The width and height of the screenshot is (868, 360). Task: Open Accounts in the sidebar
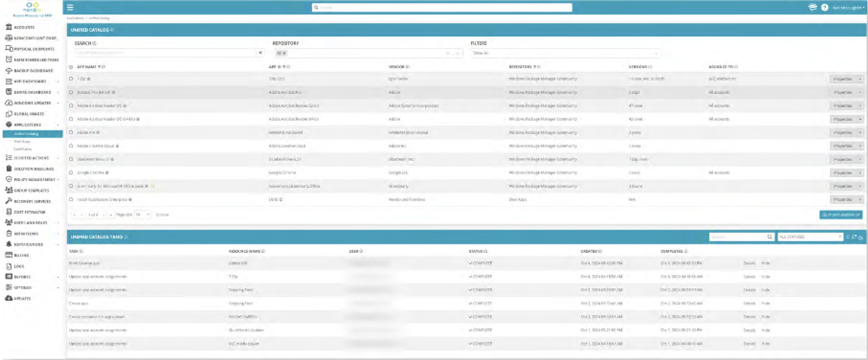click(x=24, y=27)
